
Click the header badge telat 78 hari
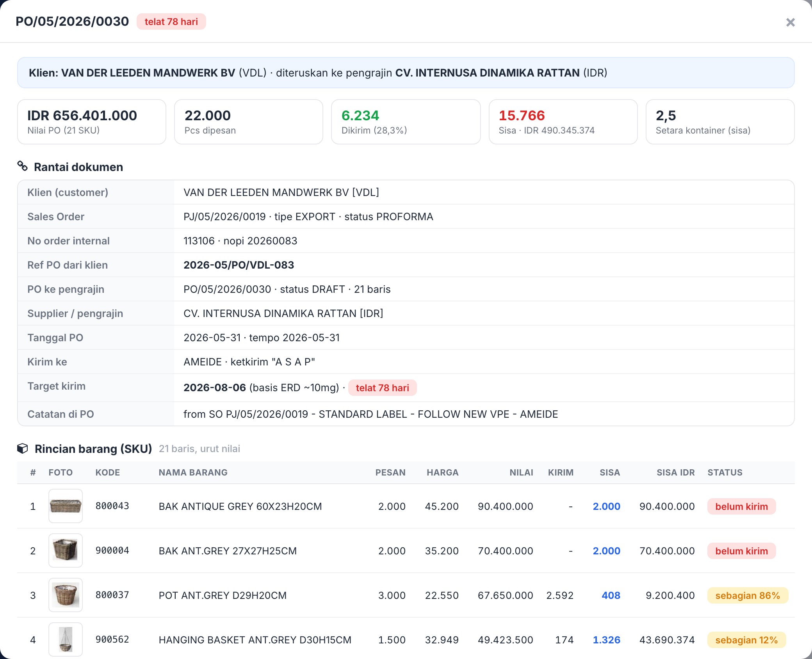click(171, 21)
